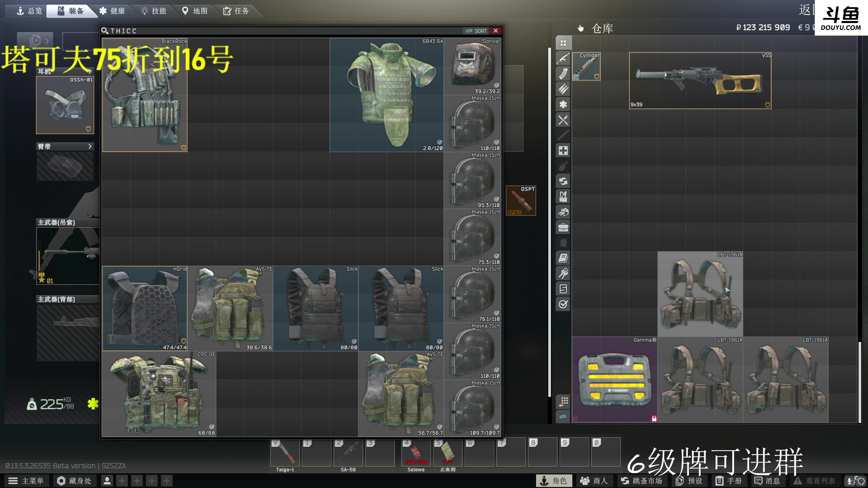Close the THICC case window
The height and width of the screenshot is (488, 868).
coord(496,31)
